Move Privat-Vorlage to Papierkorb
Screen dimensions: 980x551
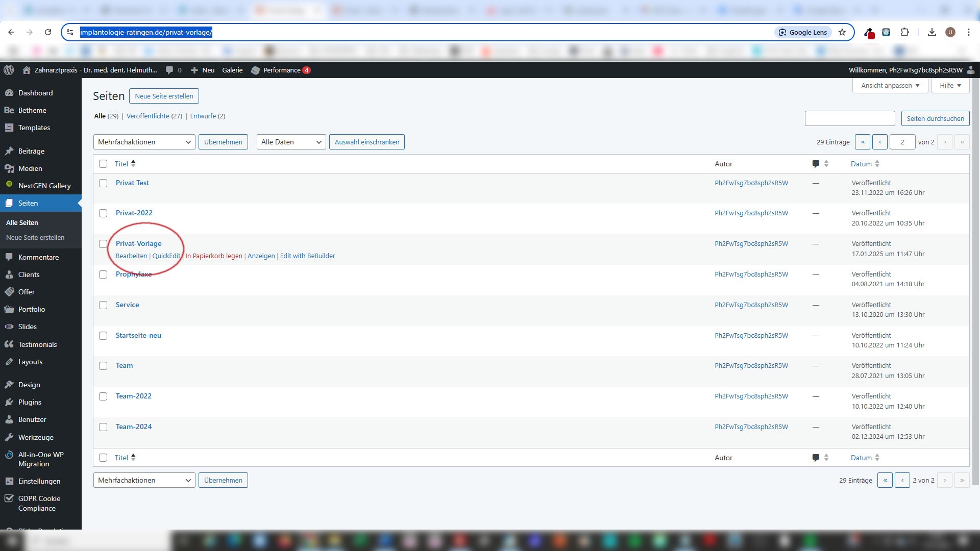pos(214,256)
